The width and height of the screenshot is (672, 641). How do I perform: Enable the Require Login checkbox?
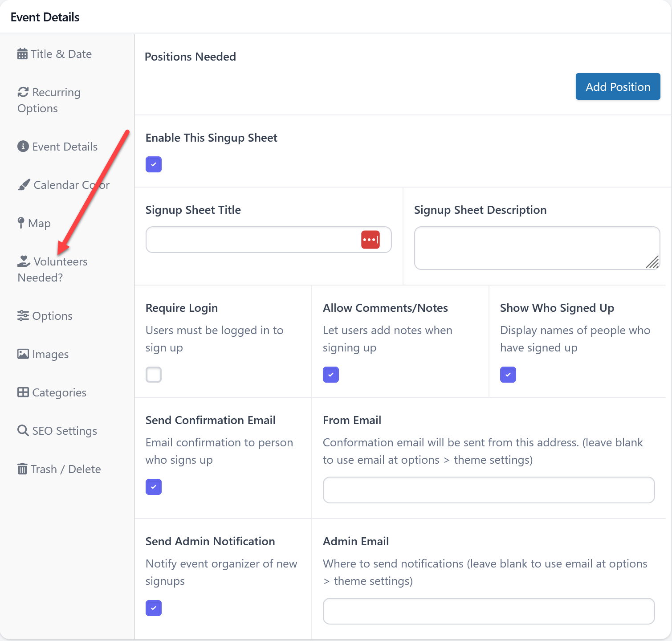154,375
